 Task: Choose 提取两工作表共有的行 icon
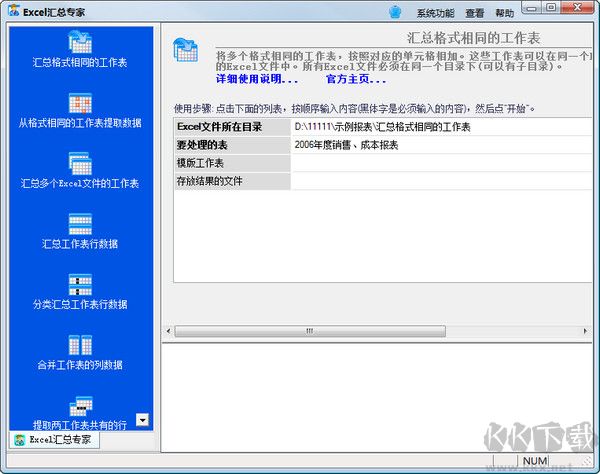coord(81,406)
